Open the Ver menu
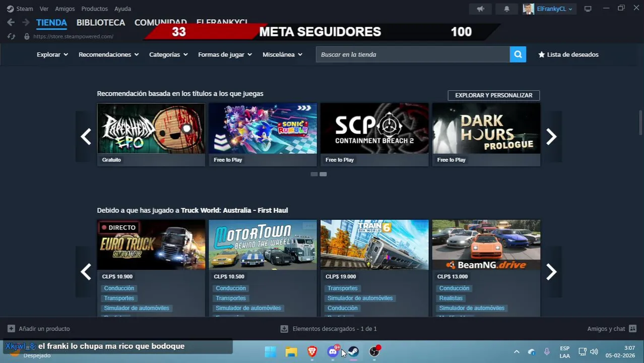The width and height of the screenshot is (644, 363). pos(44,9)
